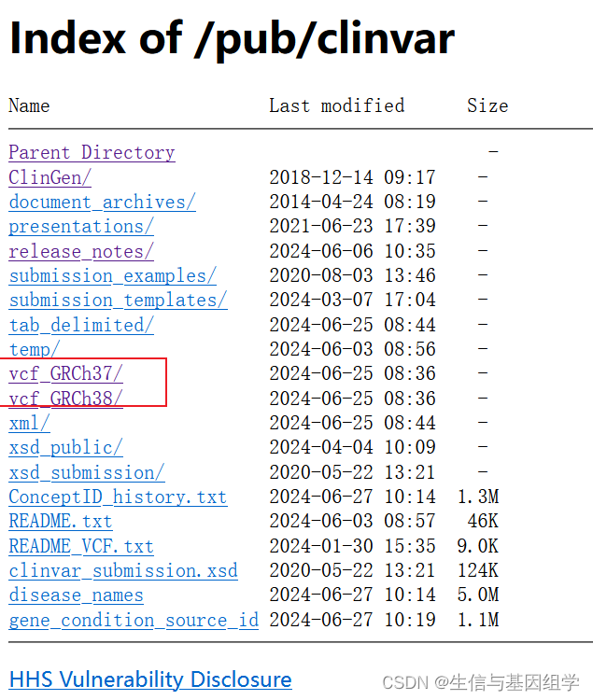Viewport: 593px width, 700px height.
Task: Open the Parent Directory link
Action: 92,153
